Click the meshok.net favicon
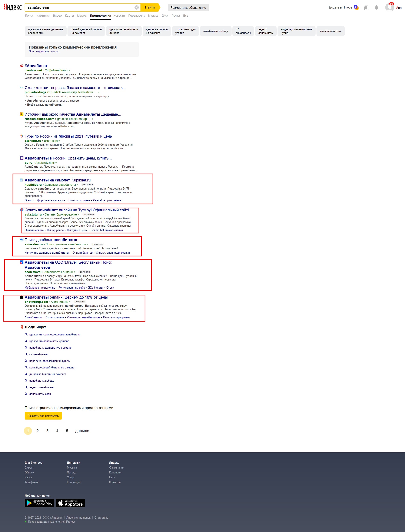Image resolution: width=405 pixels, height=532 pixels. click(22, 66)
